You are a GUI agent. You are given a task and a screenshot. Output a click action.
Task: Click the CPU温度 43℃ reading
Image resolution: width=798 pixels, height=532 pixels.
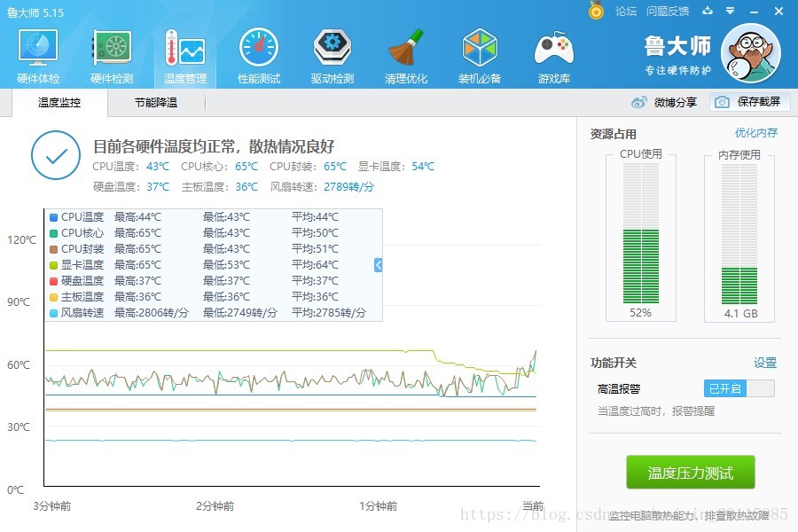[158, 167]
